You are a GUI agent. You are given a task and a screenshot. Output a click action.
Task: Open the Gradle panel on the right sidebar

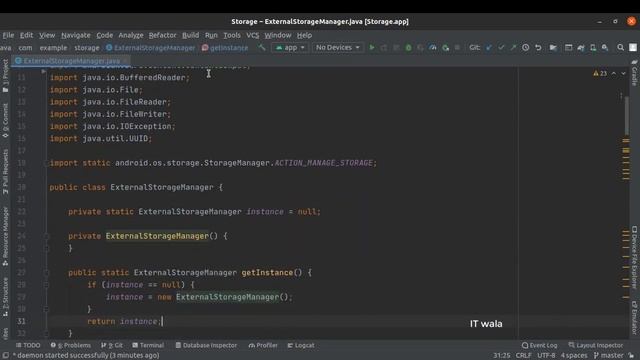[634, 73]
